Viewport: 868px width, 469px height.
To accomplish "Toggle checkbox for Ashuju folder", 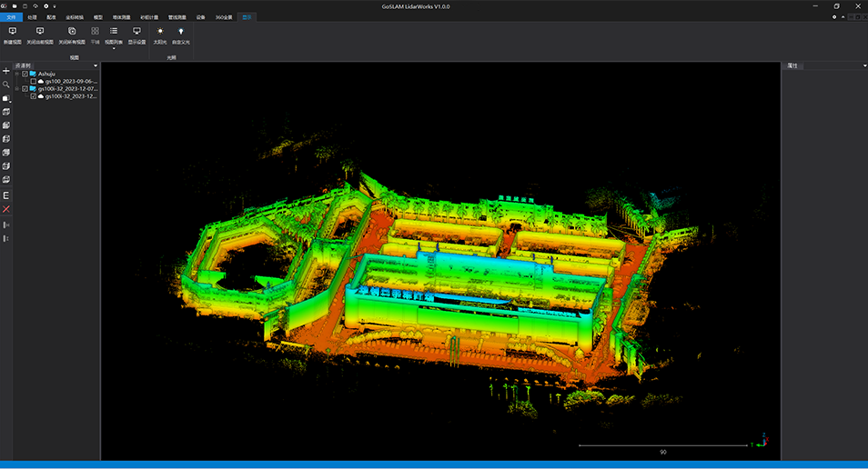I will (25, 75).
